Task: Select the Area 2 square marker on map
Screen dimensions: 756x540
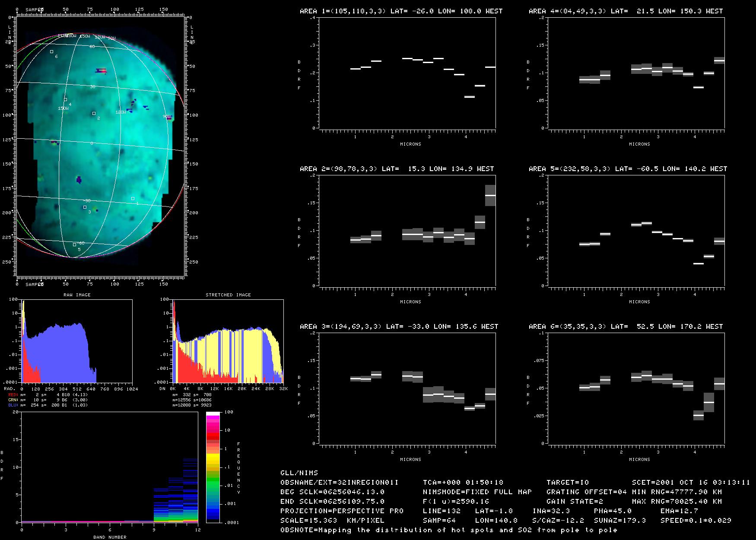Action: pos(94,114)
